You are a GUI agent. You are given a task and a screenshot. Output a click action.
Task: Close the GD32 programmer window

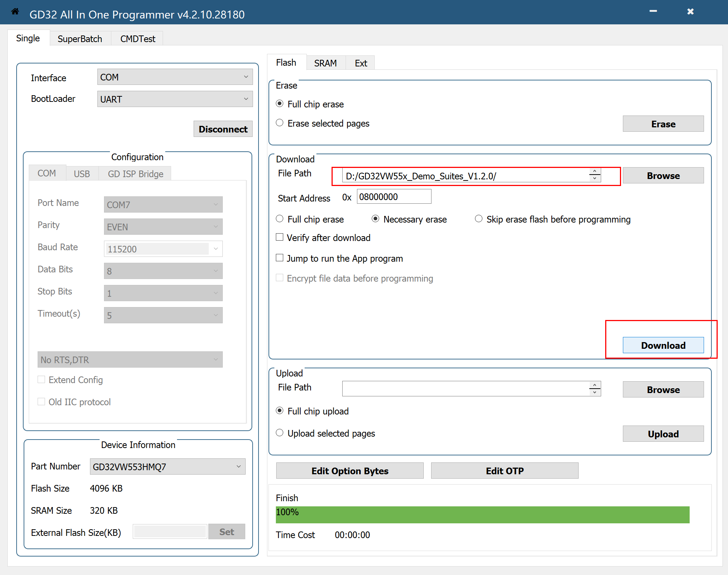(690, 11)
